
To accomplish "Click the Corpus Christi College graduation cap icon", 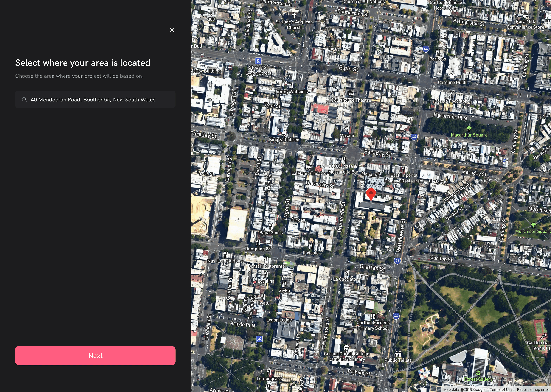I will [x=346, y=347].
